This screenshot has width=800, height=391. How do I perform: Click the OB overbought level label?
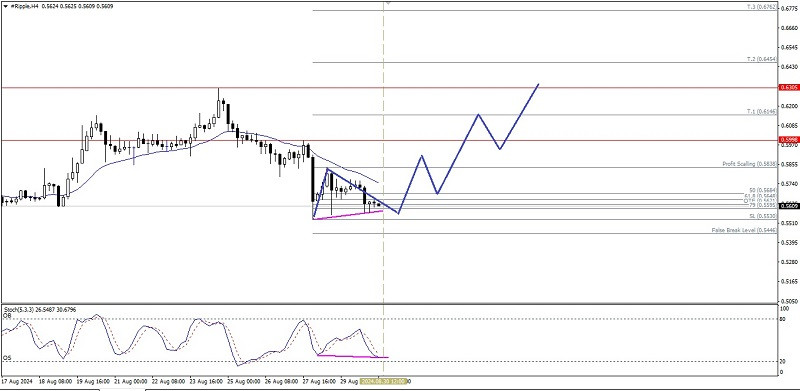click(x=7, y=316)
